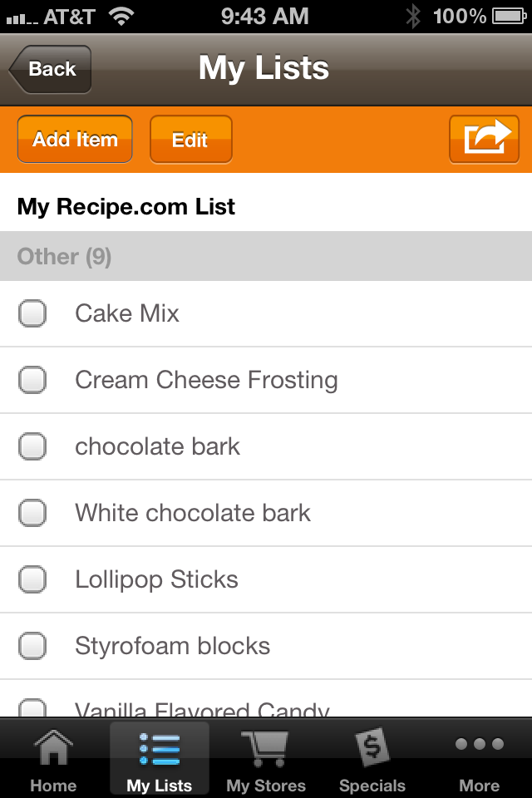Tap the More three-dots icon
Screen dimensions: 532x798
coord(480,745)
